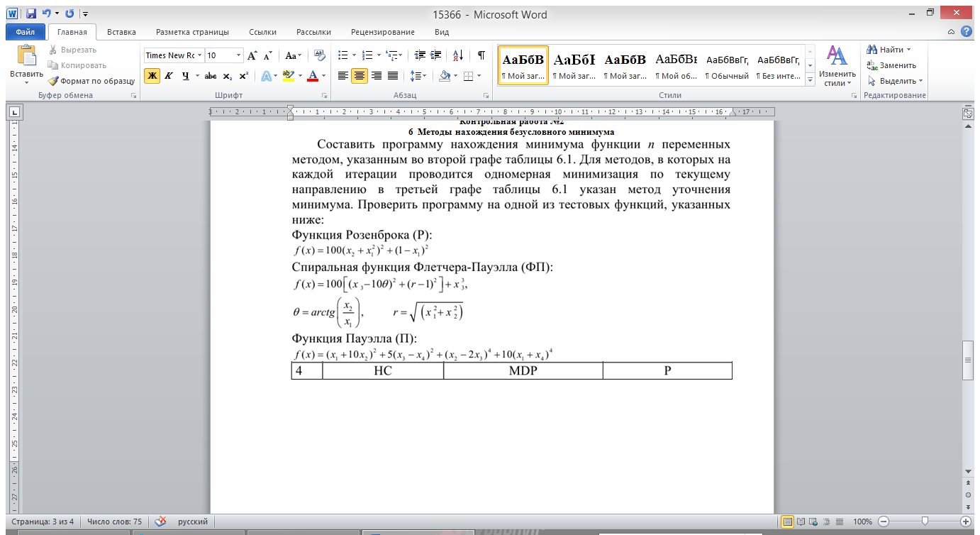Click Заменить replace button
Image resolution: width=980 pixels, height=535 pixels.
coord(891,65)
